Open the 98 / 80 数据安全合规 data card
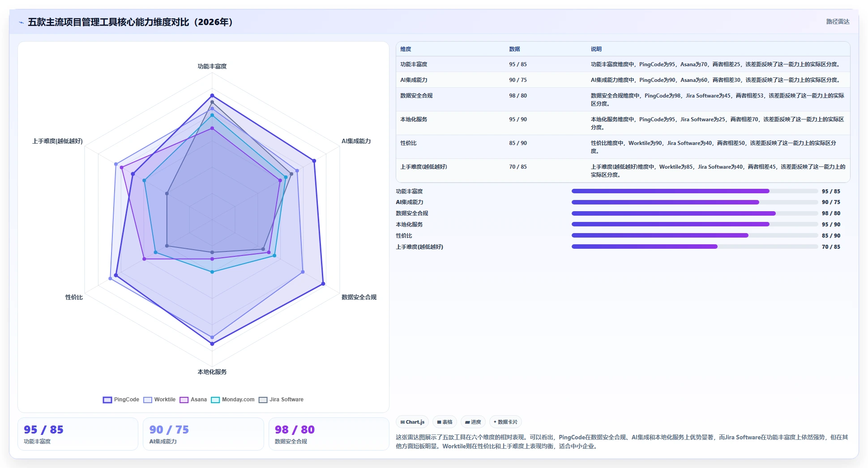Screen dimensions: 868x468 click(x=329, y=434)
